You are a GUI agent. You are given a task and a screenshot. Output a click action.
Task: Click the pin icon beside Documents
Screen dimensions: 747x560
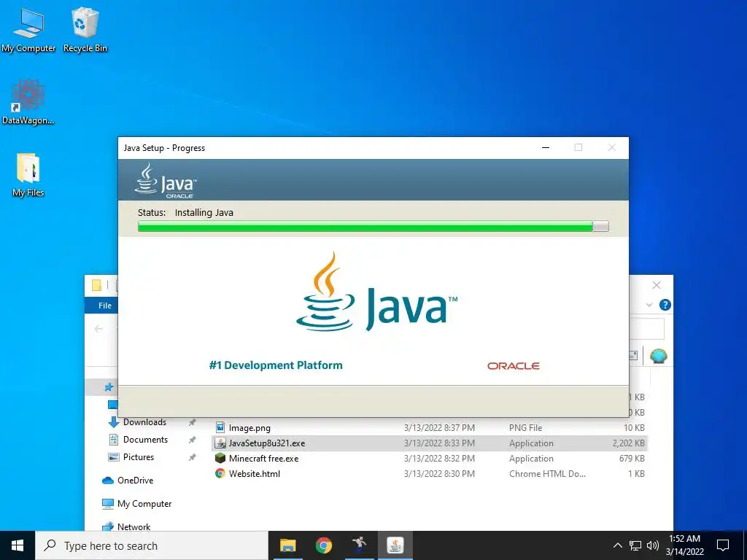tap(192, 440)
